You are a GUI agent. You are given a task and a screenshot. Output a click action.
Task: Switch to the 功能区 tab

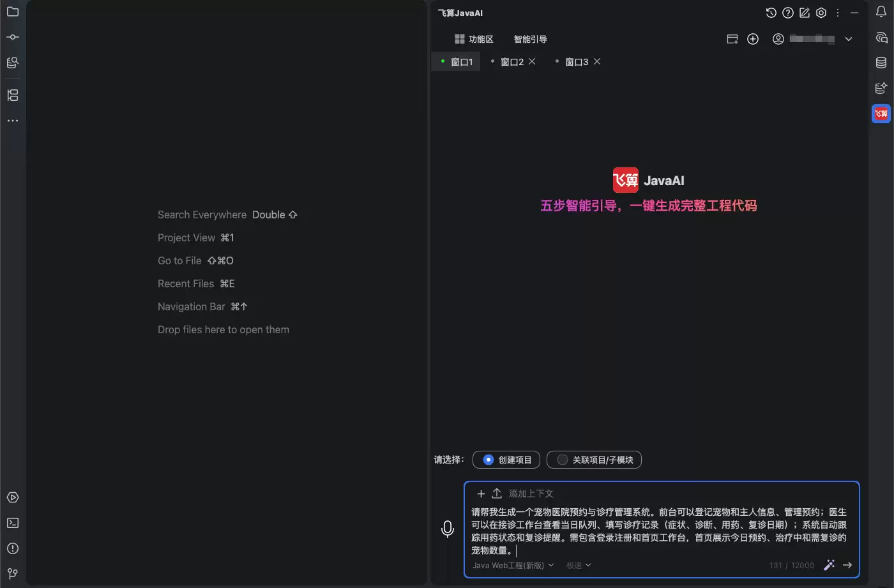click(474, 39)
